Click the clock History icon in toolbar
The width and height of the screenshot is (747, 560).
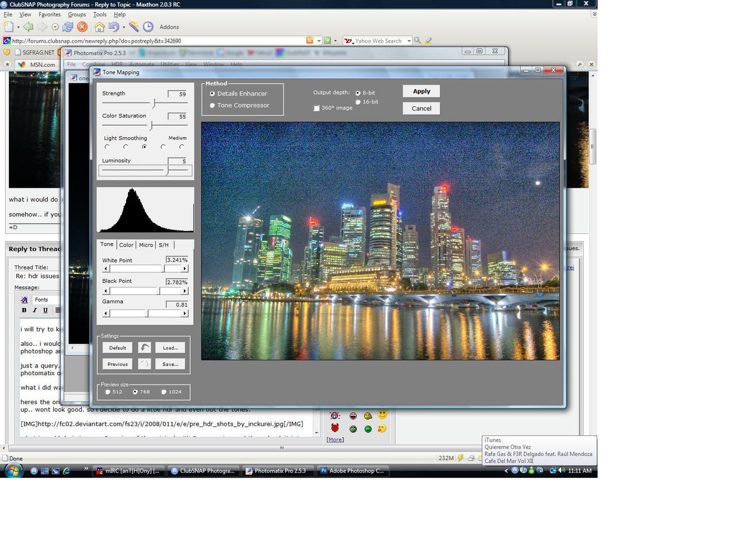pyautogui.click(x=148, y=27)
